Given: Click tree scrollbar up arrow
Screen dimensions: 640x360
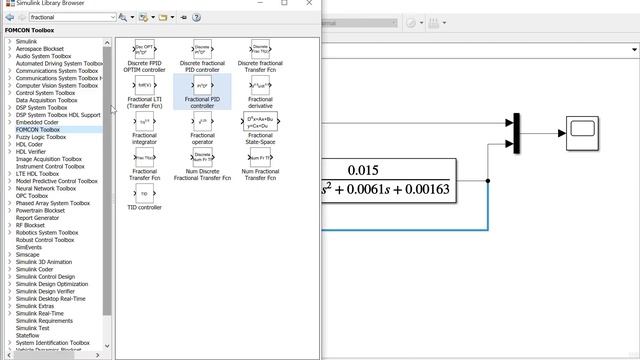Looking at the screenshot, I should (107, 42).
